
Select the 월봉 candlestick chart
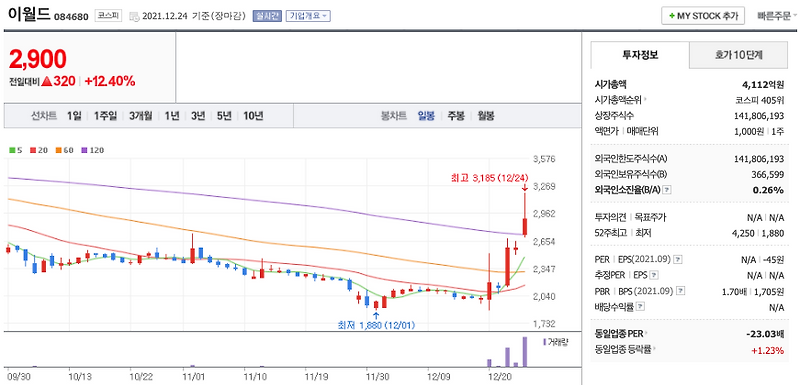486,116
